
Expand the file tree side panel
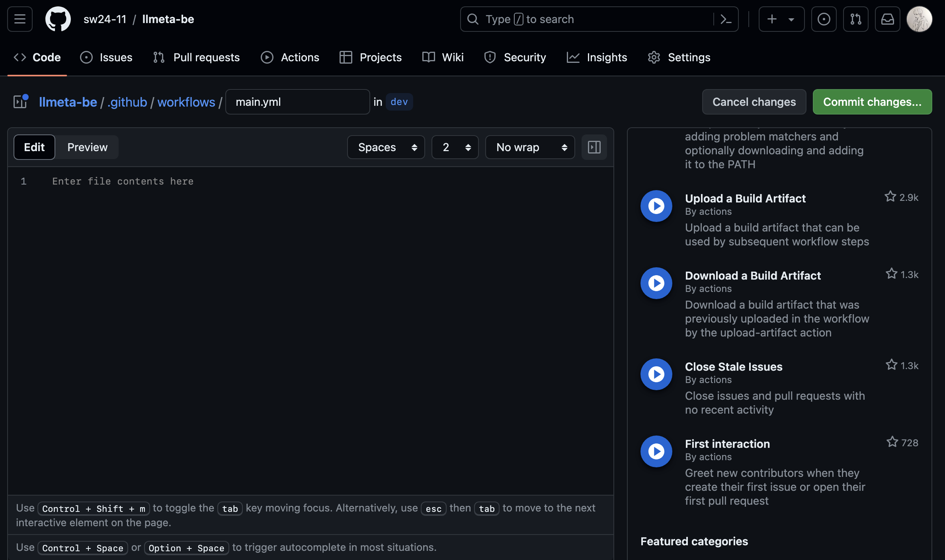(20, 102)
